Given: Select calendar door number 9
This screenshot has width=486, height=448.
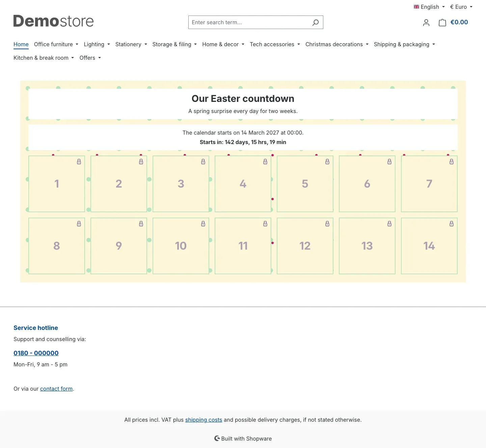Looking at the screenshot, I should tap(119, 246).
